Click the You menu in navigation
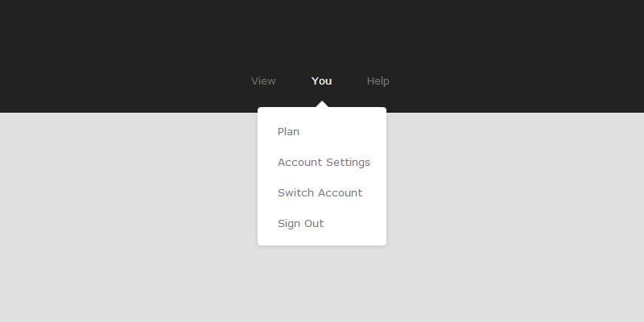Viewport: 644px width, 322px height. click(x=321, y=80)
